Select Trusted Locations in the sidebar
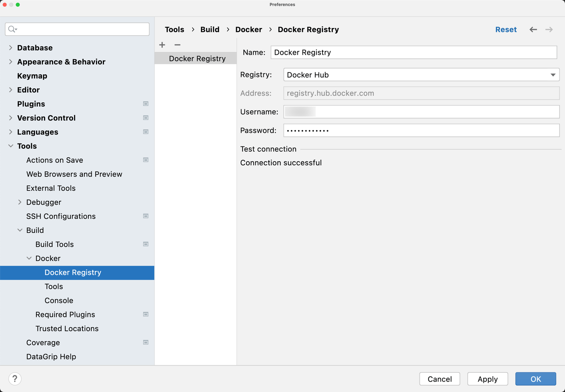 [x=67, y=328]
